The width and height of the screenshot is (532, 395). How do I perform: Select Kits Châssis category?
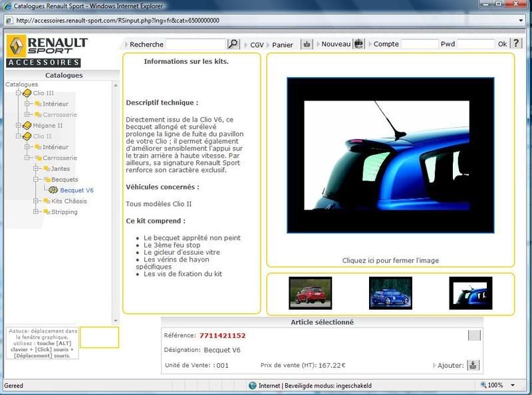(69, 201)
